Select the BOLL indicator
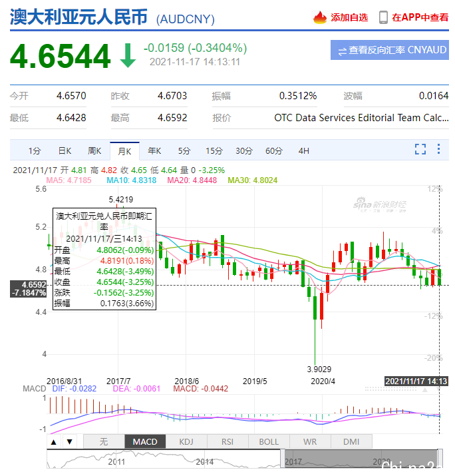455x476 pixels. (x=269, y=441)
